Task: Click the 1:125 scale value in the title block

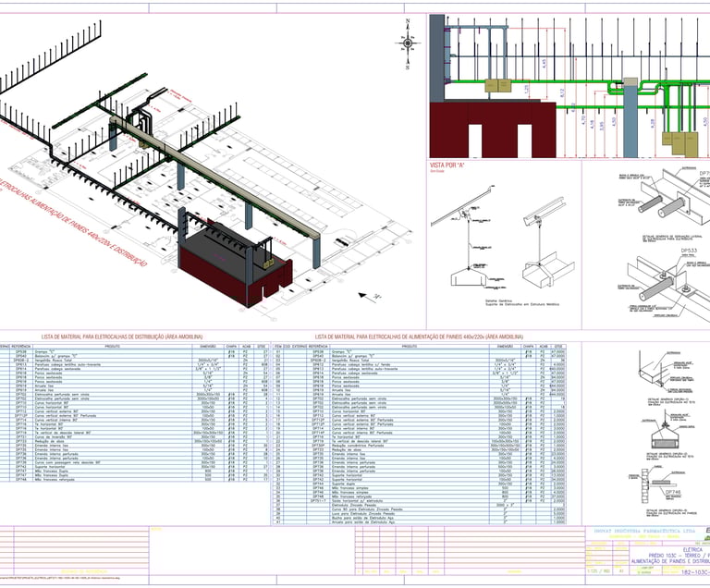Action: click(x=598, y=571)
